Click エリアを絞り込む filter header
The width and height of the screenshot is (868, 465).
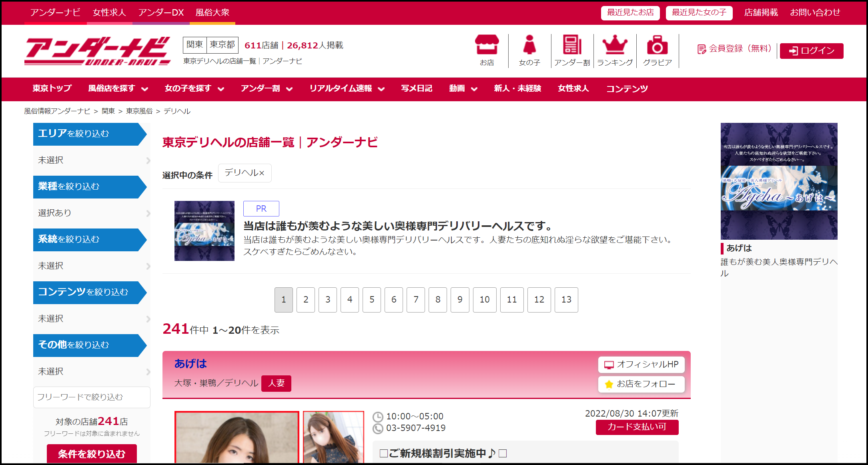click(90, 134)
